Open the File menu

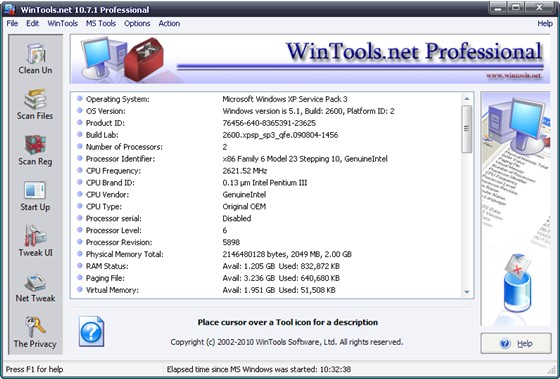pyautogui.click(x=12, y=24)
